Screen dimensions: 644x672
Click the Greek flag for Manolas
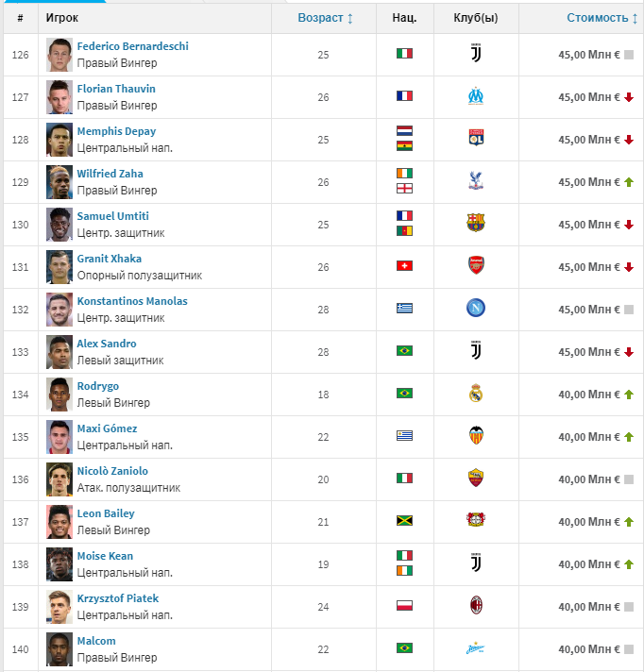404,308
